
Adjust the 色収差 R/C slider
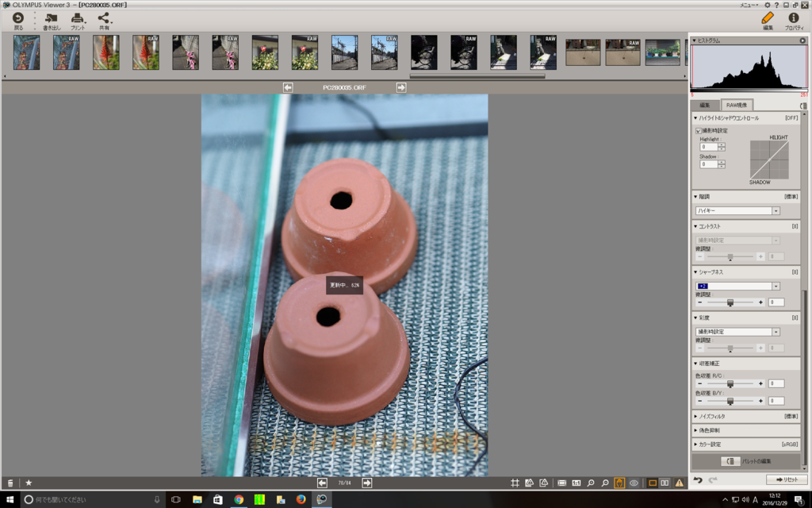(x=730, y=383)
